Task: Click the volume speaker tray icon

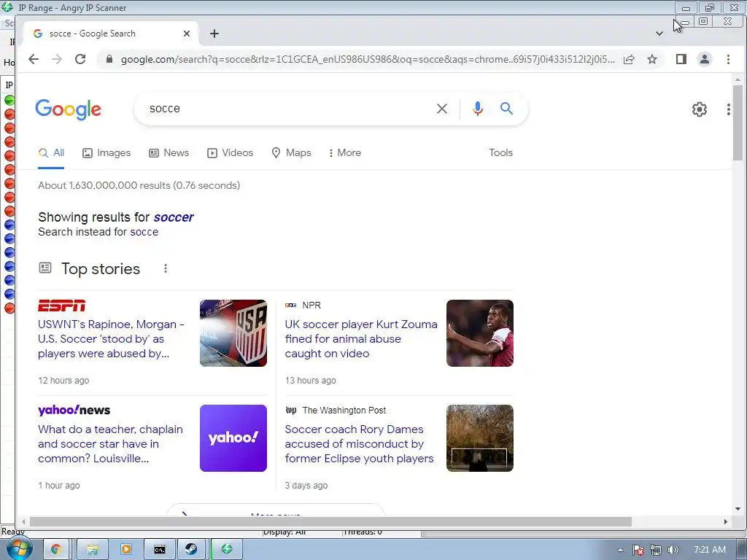Action: (x=673, y=550)
